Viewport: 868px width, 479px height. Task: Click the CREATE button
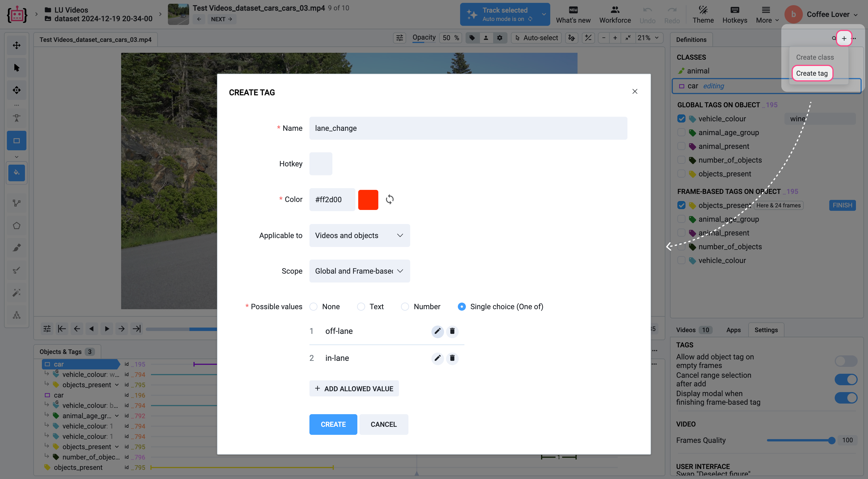(x=333, y=424)
